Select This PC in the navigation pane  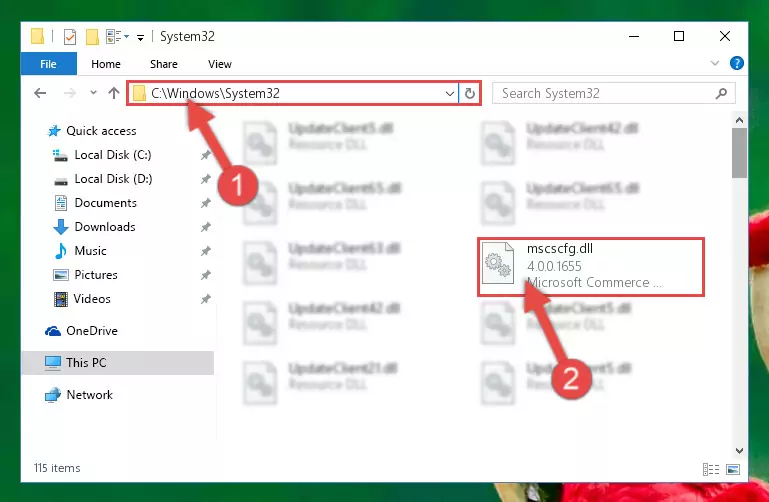pyautogui.click(x=118, y=363)
